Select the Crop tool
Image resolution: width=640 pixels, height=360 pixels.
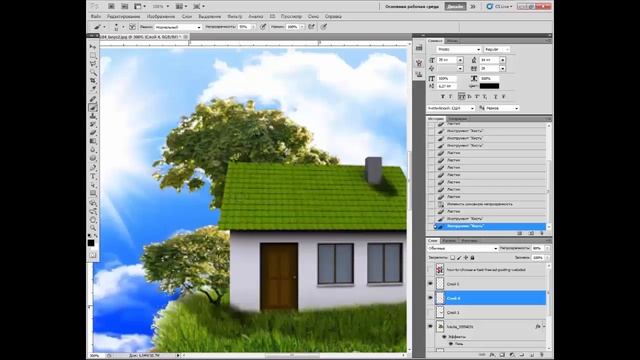coord(93,81)
